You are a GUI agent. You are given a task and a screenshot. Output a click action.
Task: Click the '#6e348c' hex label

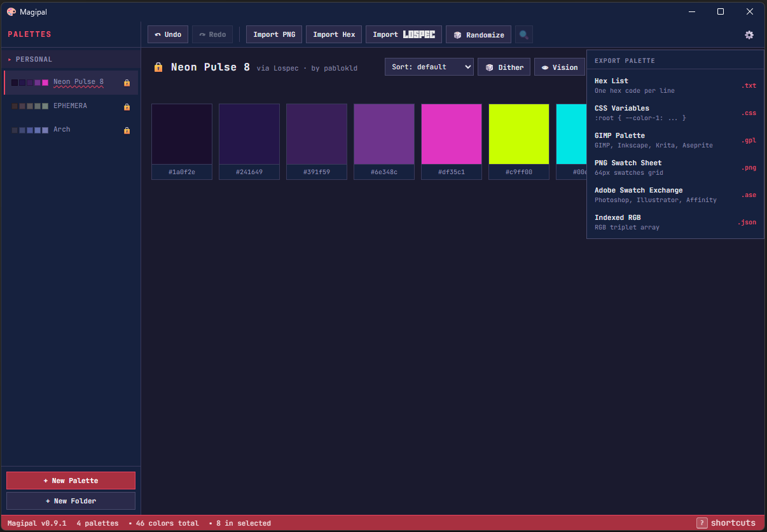384,172
